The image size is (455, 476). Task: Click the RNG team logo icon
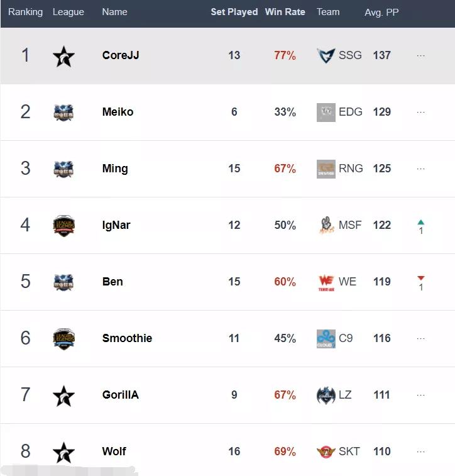(x=326, y=169)
